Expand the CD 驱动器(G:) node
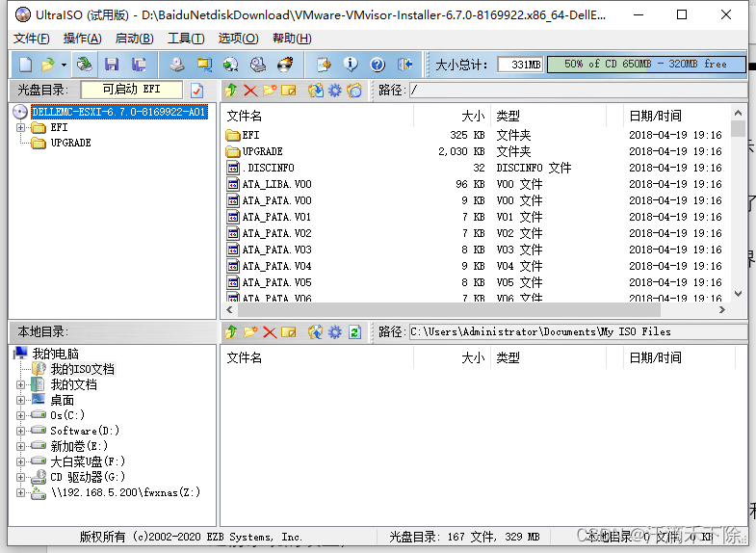 (x=21, y=477)
